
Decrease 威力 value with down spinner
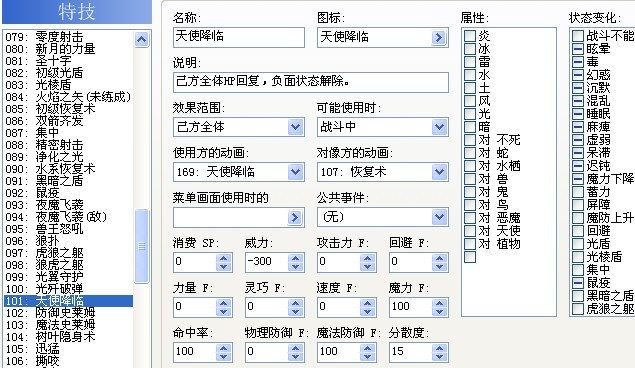pos(296,267)
